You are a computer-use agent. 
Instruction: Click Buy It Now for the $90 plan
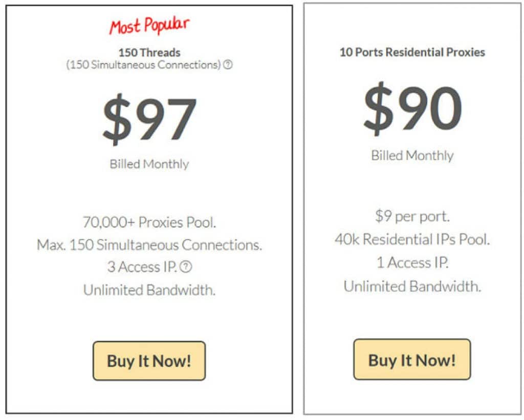pos(412,360)
